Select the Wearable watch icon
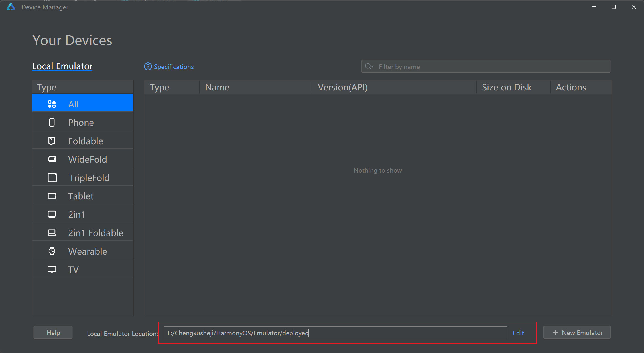 tap(52, 251)
